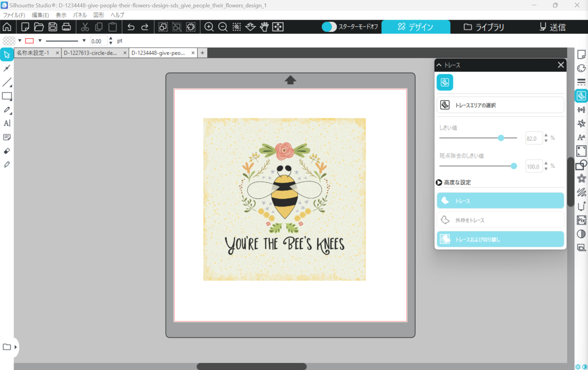Expand the library folder flyout arrow
The image size is (588, 370).
tap(16, 347)
